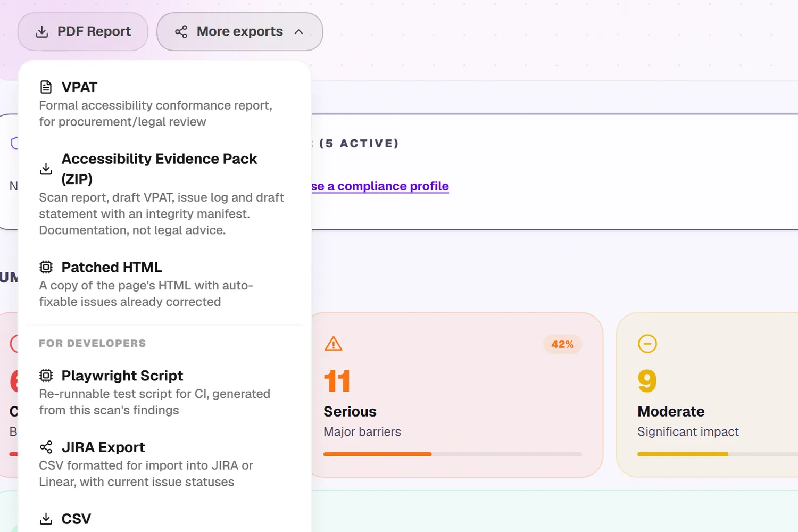Click the Playwright Script description text
The width and height of the screenshot is (798, 532).
[x=154, y=402]
